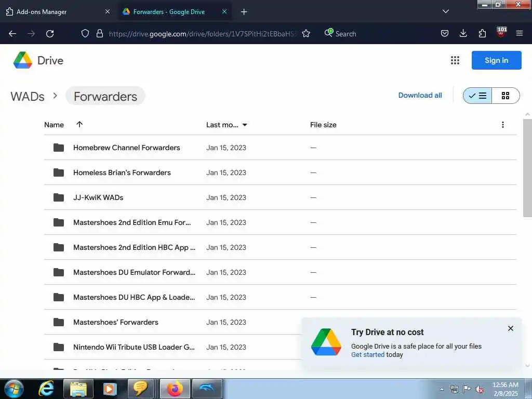Open the Pocket save icon
The image size is (532, 399).
(445, 33)
